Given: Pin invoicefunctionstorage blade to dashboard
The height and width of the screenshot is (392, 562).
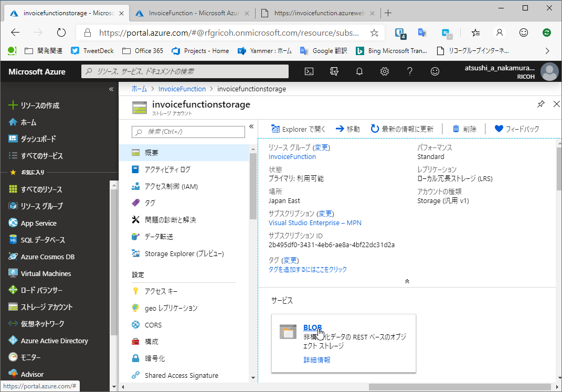Looking at the screenshot, I should click(x=541, y=104).
